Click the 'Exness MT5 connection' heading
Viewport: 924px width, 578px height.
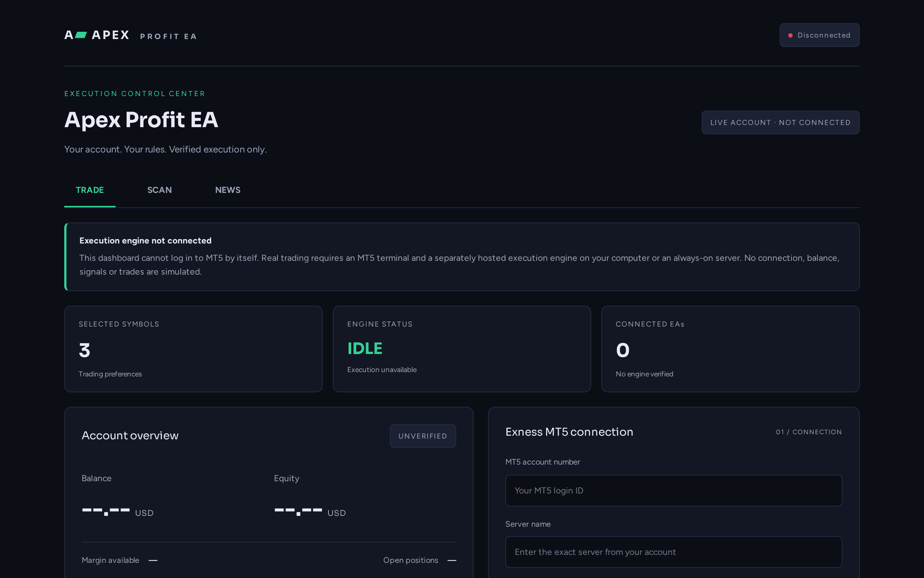point(569,432)
